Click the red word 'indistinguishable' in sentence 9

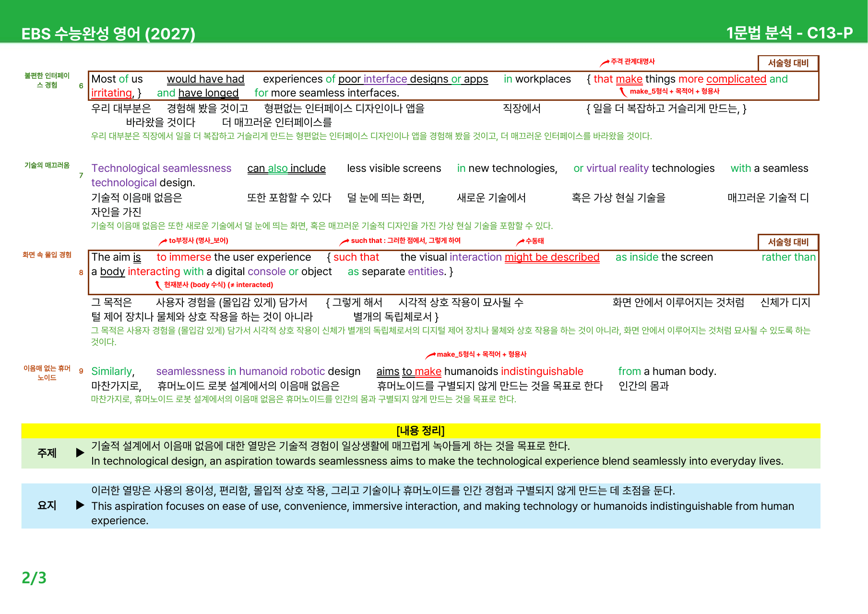click(542, 372)
